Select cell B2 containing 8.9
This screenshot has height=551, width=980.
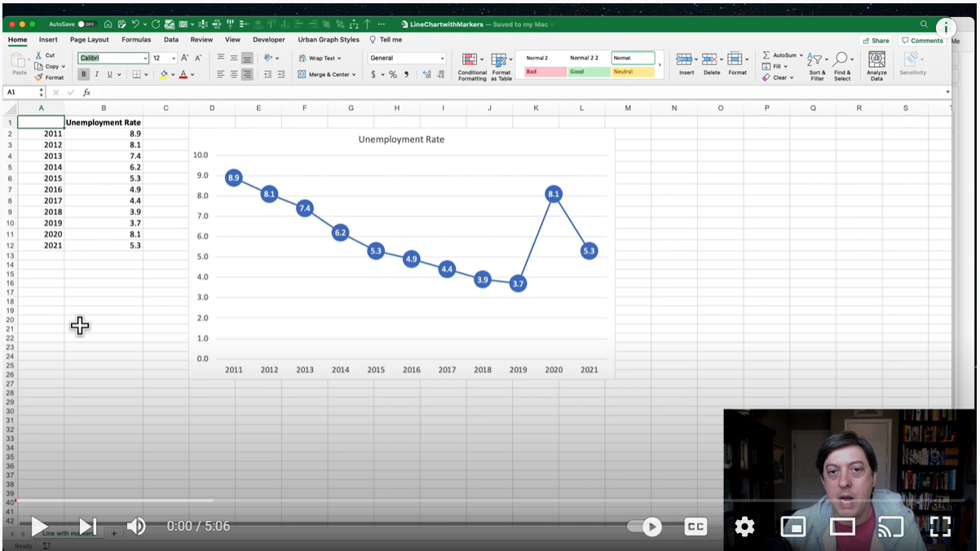104,132
